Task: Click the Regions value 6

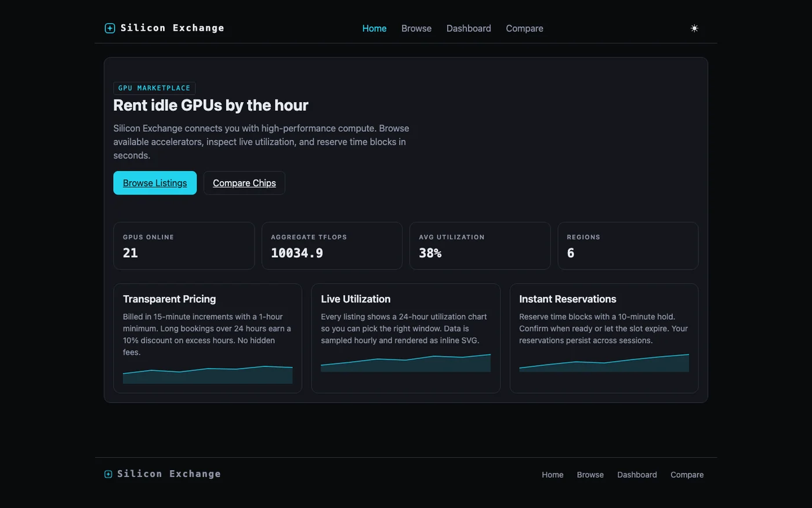Action: (571, 253)
